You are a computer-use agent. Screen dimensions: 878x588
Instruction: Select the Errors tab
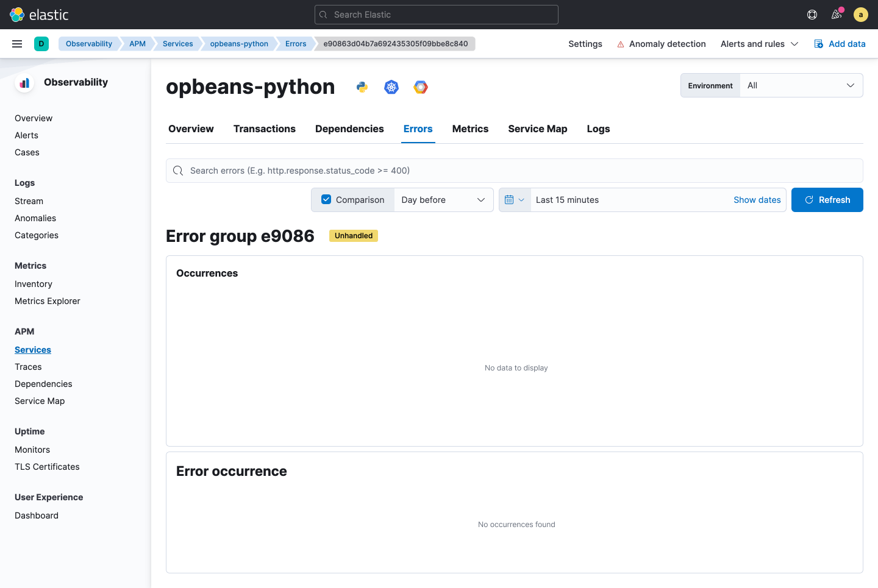click(x=418, y=129)
